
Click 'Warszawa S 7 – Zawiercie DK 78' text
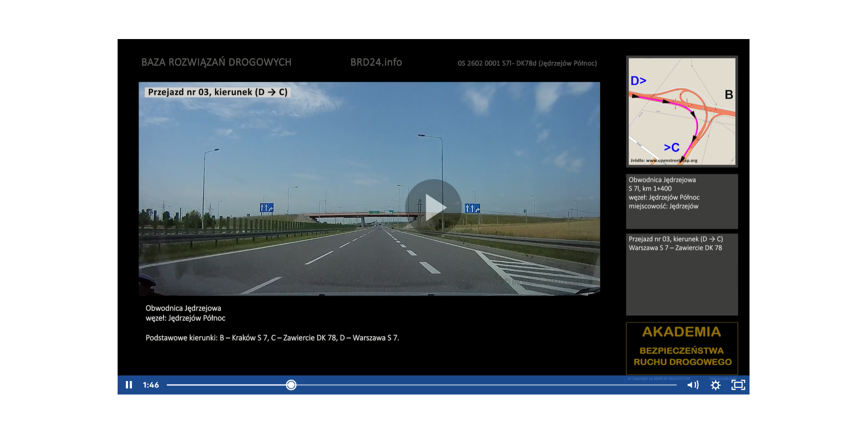click(675, 248)
